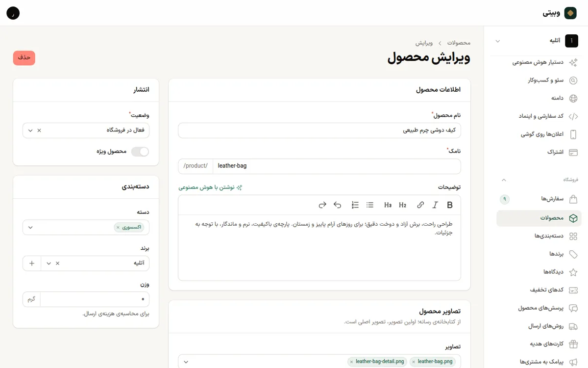The image size is (588, 368).
Task: Open the کدهای تخفیف sidebar menu item
Action: (539, 290)
